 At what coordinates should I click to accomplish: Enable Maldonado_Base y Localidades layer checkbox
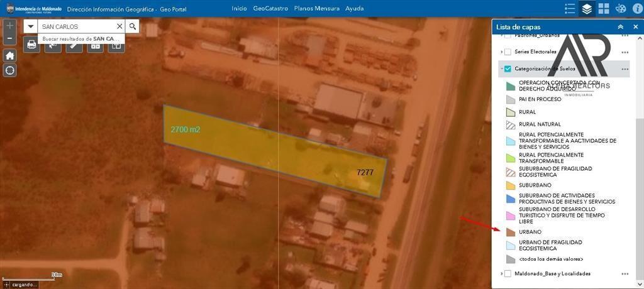coord(508,274)
